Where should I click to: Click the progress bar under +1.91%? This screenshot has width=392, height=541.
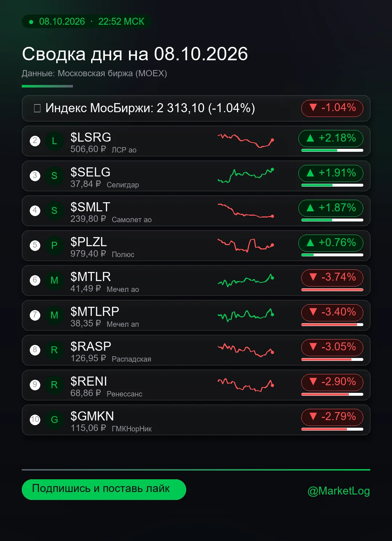point(332,185)
